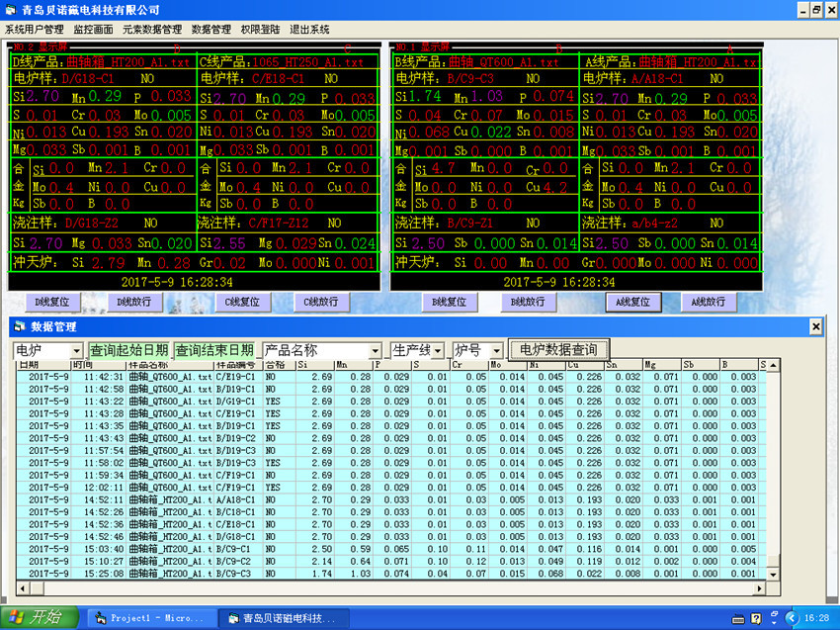Click sample code A/A18-C1 in table
The height and width of the screenshot is (630, 840).
pyautogui.click(x=236, y=500)
